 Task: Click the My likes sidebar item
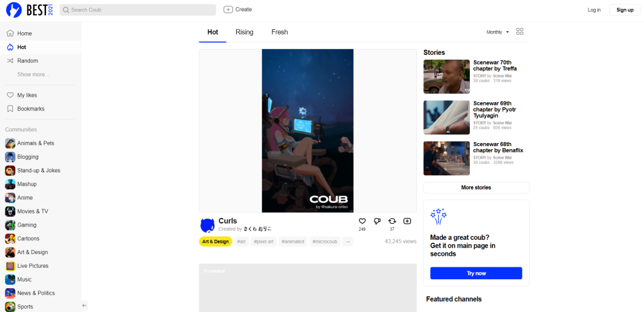coord(41,95)
